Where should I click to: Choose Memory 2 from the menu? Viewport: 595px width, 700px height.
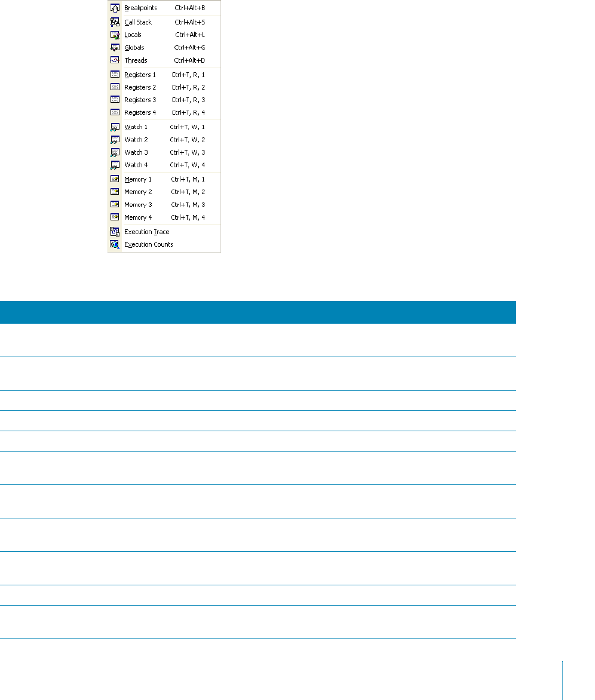click(x=164, y=192)
